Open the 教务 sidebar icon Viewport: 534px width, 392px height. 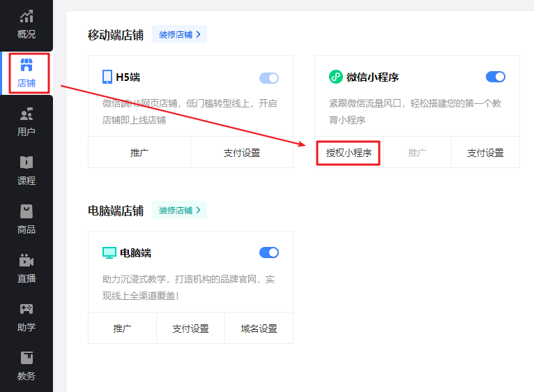(26, 358)
